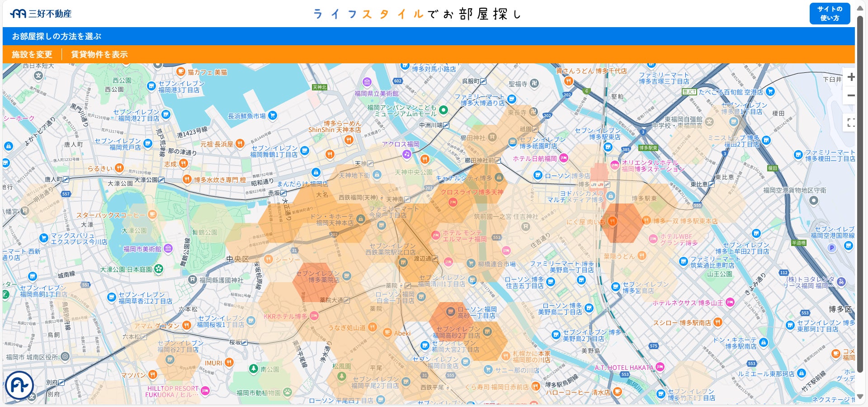Click the A.T. HOTEL HAKATA hotel marker
Viewport: 868px width, 407px height.
tap(660, 367)
